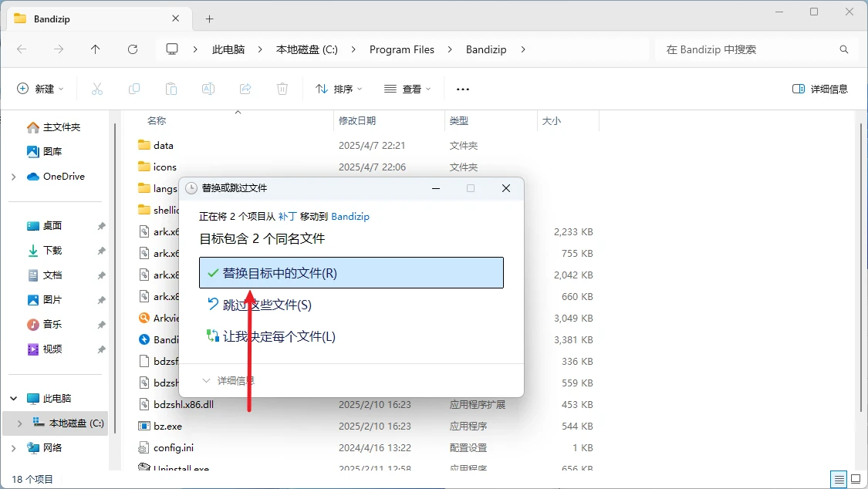This screenshot has width=868, height=489.
Task: Click the 补丁 source folder link
Action: click(287, 216)
